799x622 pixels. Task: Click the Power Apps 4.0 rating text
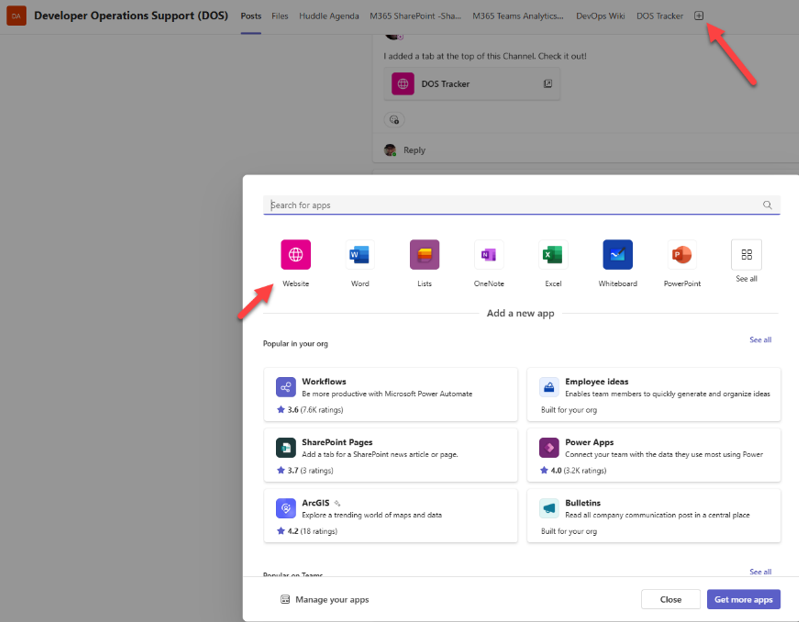(573, 470)
